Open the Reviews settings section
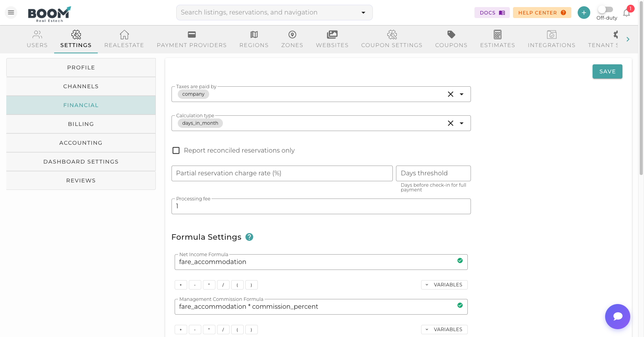This screenshot has height=337, width=644. point(81,180)
